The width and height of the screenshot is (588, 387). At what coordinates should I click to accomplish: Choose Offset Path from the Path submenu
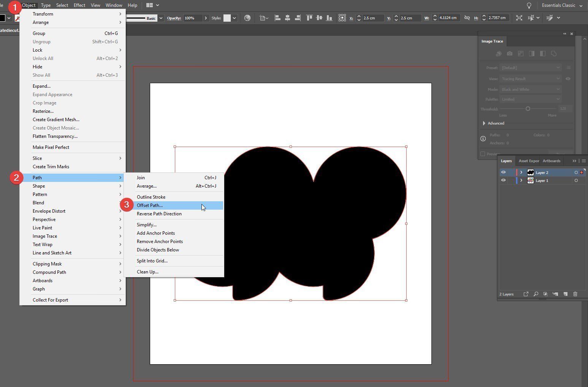pos(150,205)
